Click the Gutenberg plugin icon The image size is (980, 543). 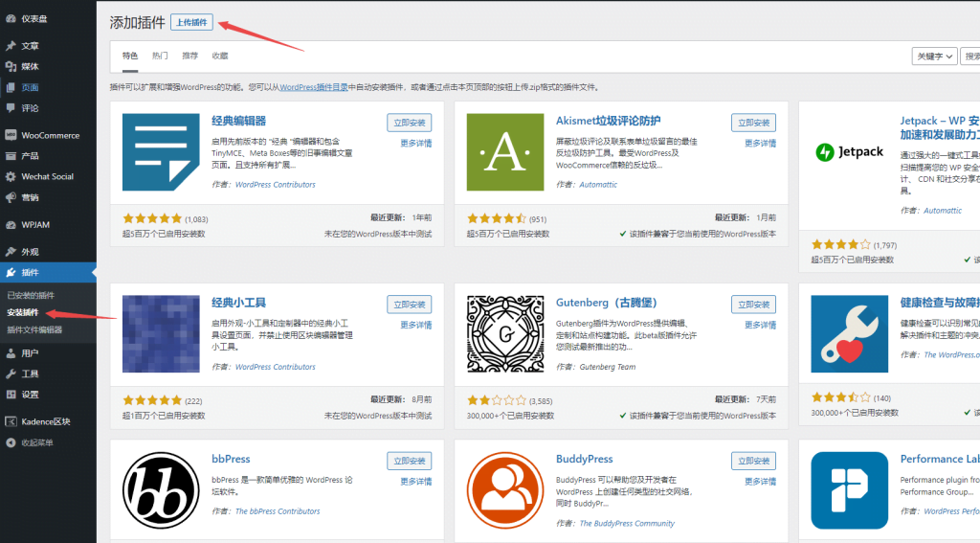[x=505, y=334]
